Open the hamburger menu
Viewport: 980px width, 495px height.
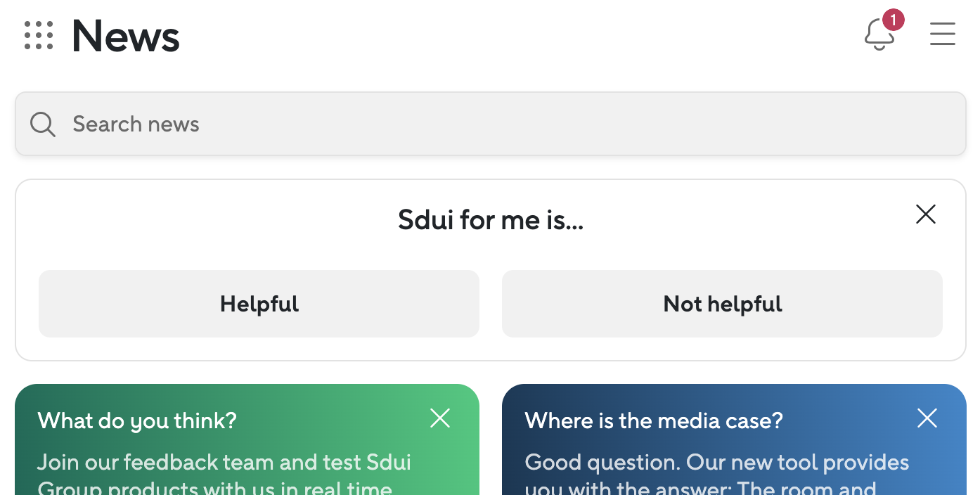pyautogui.click(x=942, y=34)
